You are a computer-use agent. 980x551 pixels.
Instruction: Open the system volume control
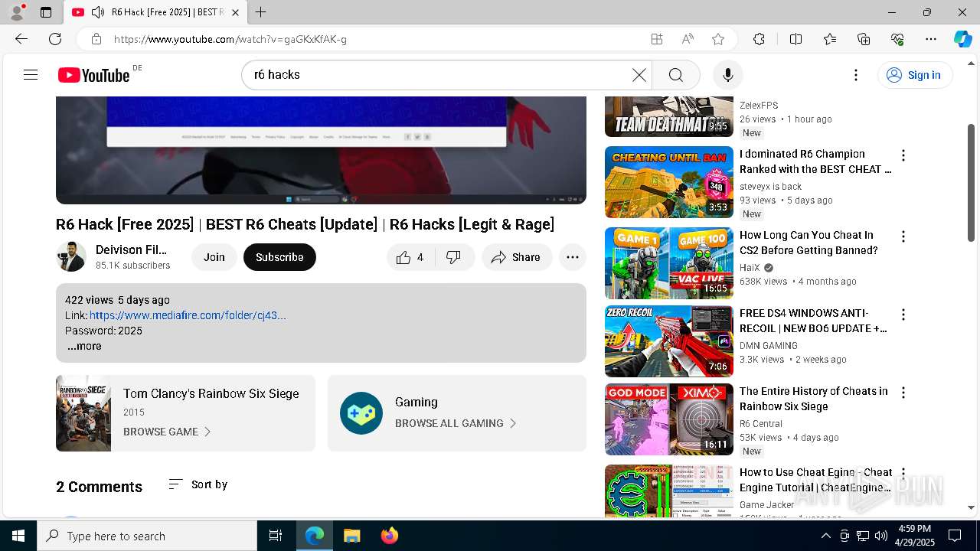pyautogui.click(x=881, y=536)
